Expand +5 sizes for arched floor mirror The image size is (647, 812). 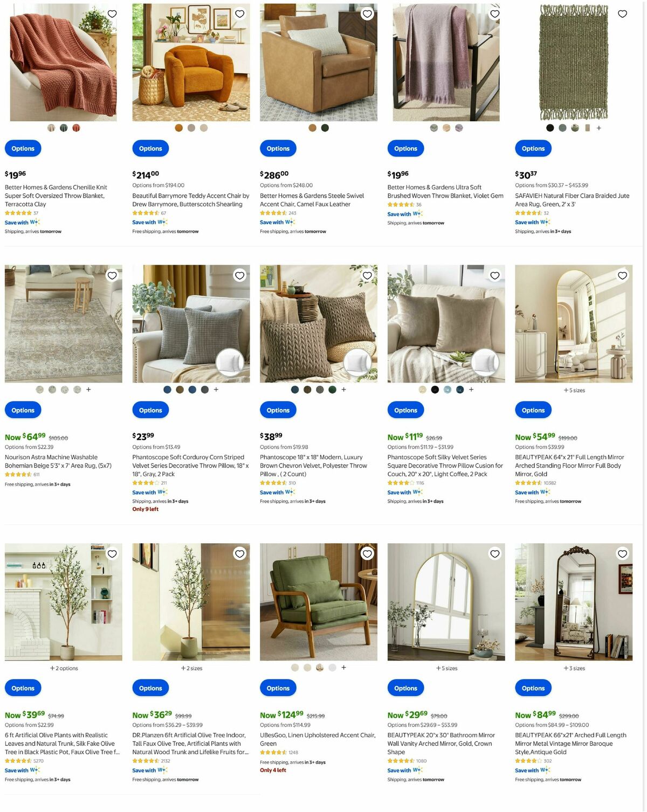[x=574, y=390]
